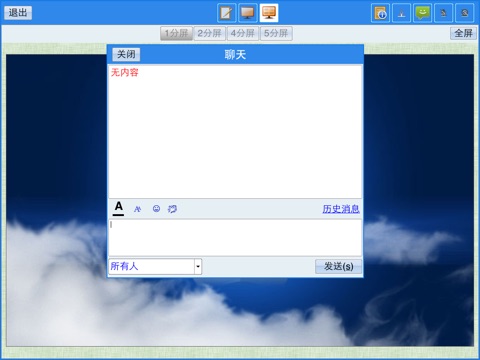Select the highlighted split-screen monitor icon

[x=269, y=13]
